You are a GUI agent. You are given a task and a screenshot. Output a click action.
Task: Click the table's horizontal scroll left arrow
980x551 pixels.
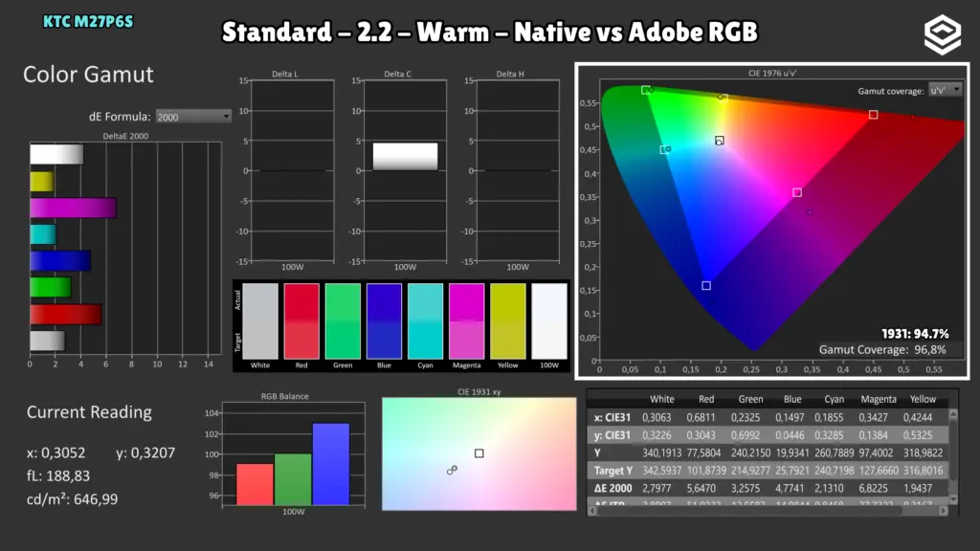[x=593, y=511]
